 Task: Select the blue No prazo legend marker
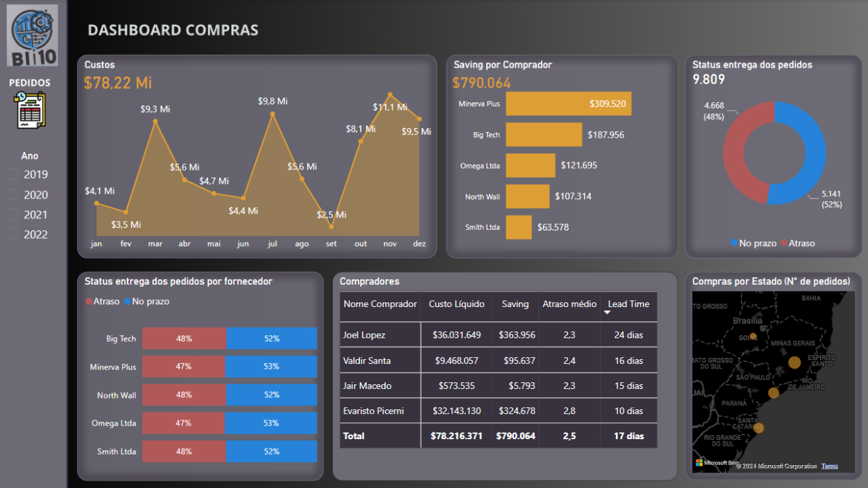(734, 243)
